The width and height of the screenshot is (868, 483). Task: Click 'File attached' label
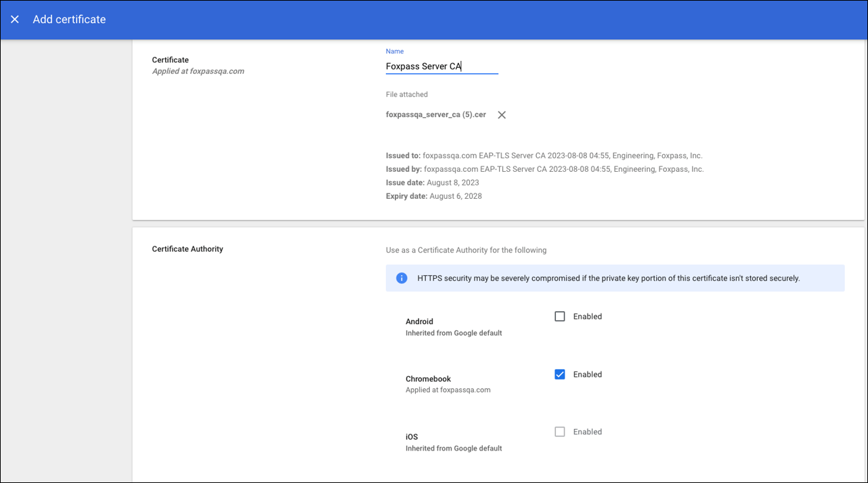[407, 95]
